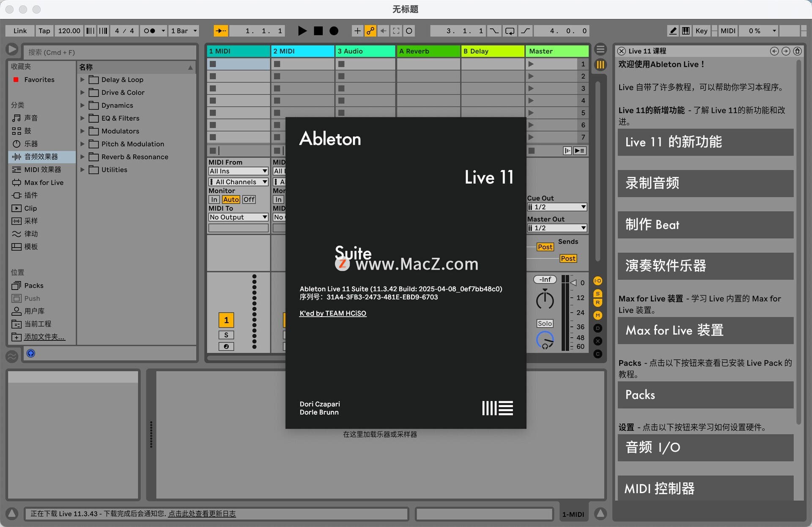Toggle Track 1 Activator button
The height and width of the screenshot is (527, 812).
point(226,320)
